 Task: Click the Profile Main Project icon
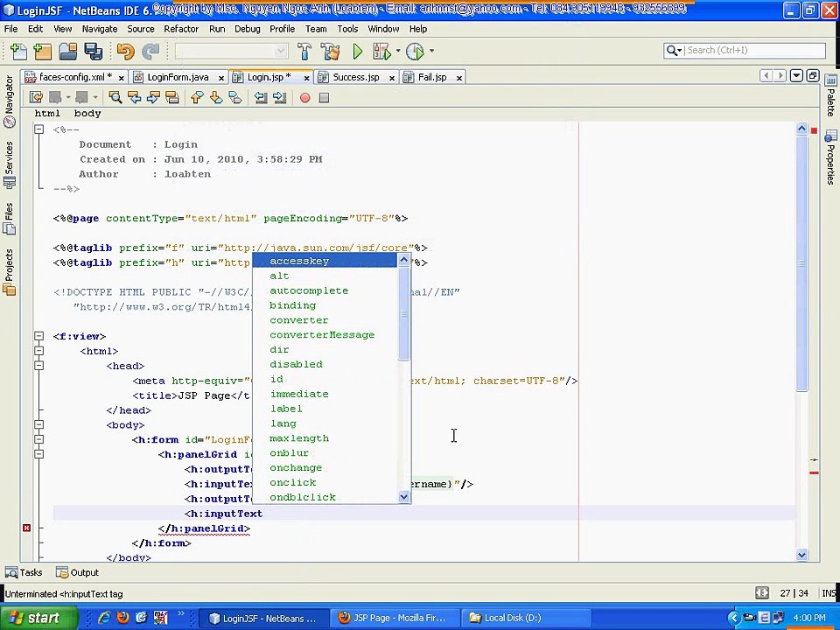415,52
